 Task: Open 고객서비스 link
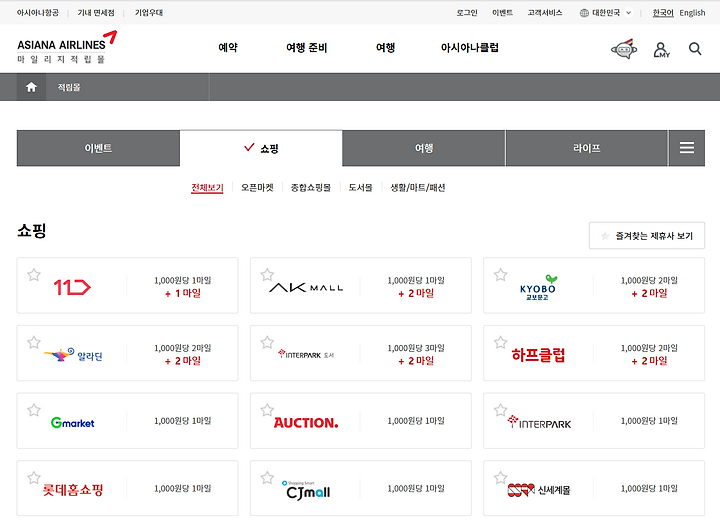[545, 13]
